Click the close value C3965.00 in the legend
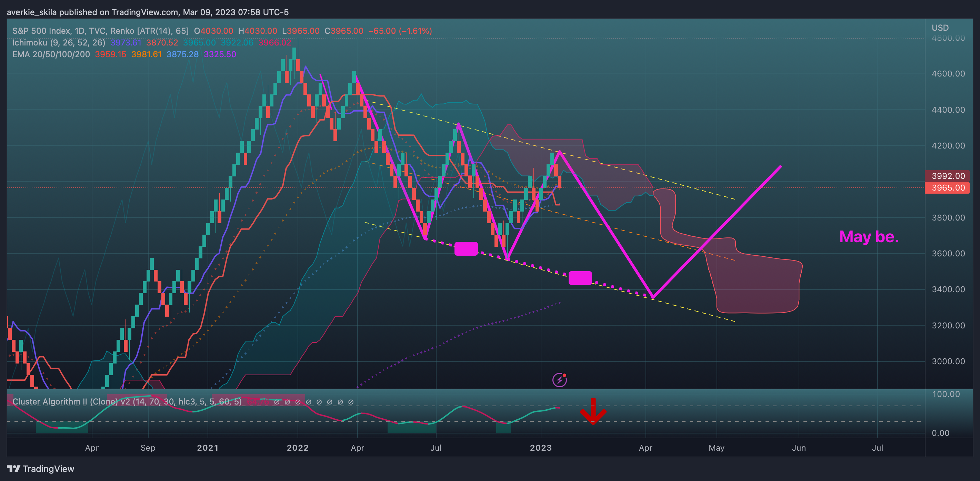 click(343, 31)
